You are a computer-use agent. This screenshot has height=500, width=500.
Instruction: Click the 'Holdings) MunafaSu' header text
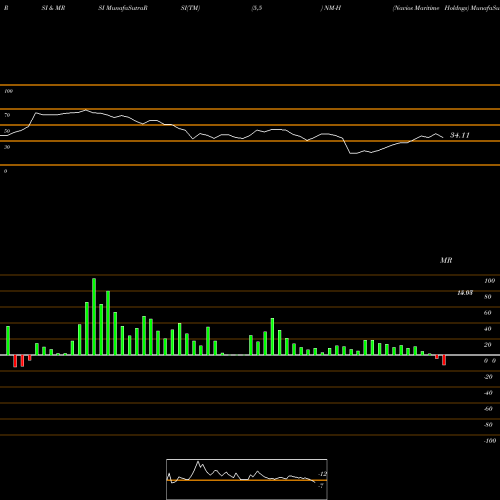472,8
